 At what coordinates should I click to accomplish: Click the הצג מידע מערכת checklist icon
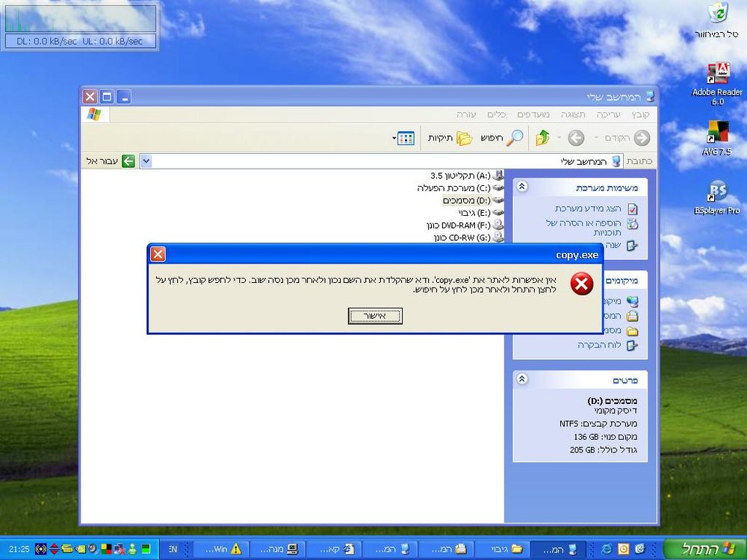(x=632, y=209)
